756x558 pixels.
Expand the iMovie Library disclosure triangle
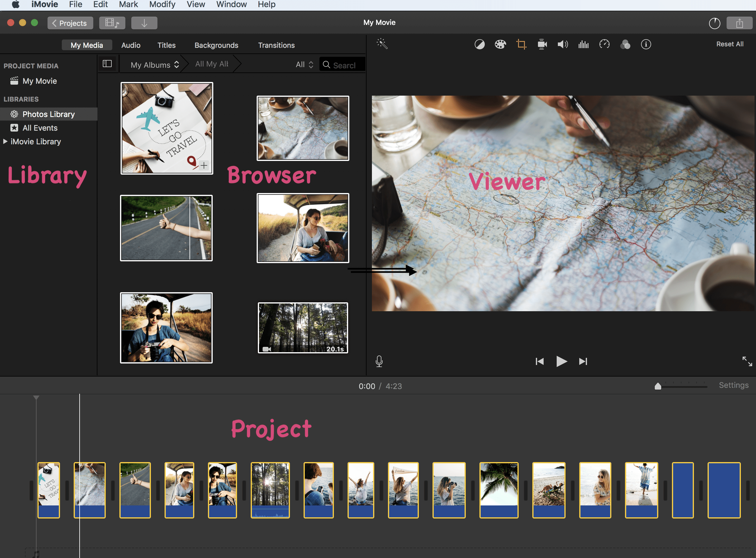click(5, 142)
